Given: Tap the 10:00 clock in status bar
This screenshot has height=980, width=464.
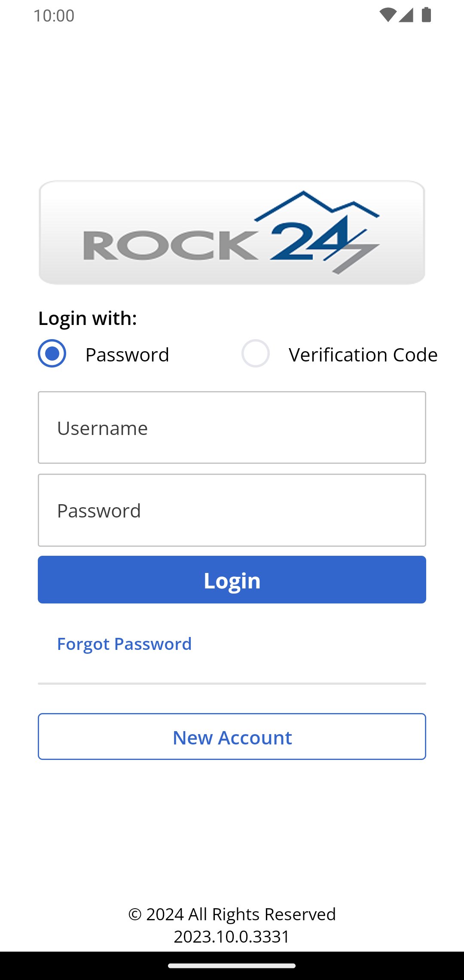Looking at the screenshot, I should (x=54, y=16).
